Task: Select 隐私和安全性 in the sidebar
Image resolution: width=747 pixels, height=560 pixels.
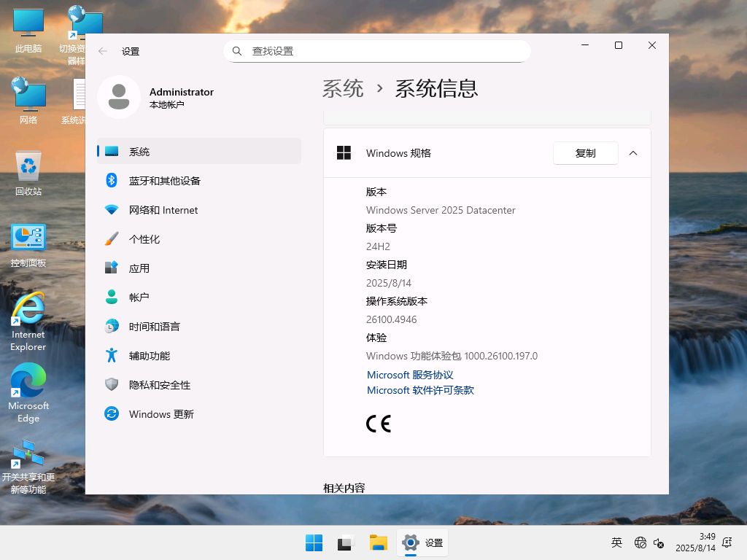Action: pyautogui.click(x=199, y=385)
